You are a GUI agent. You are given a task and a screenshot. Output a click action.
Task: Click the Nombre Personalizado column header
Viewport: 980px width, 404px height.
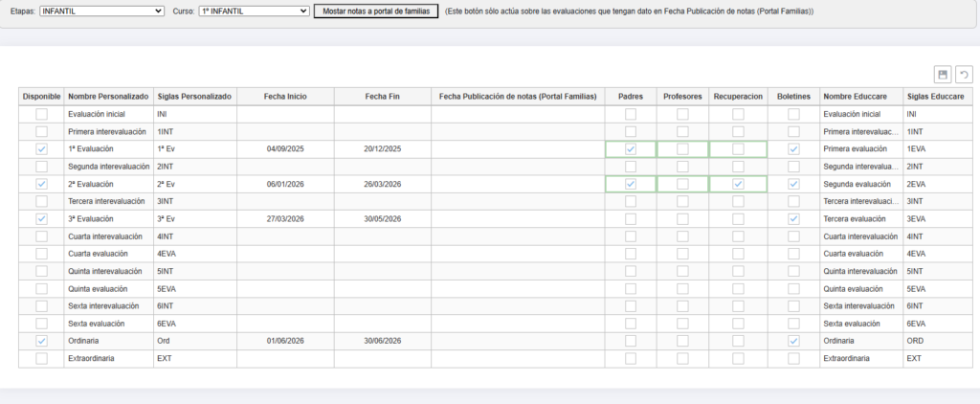click(x=108, y=97)
